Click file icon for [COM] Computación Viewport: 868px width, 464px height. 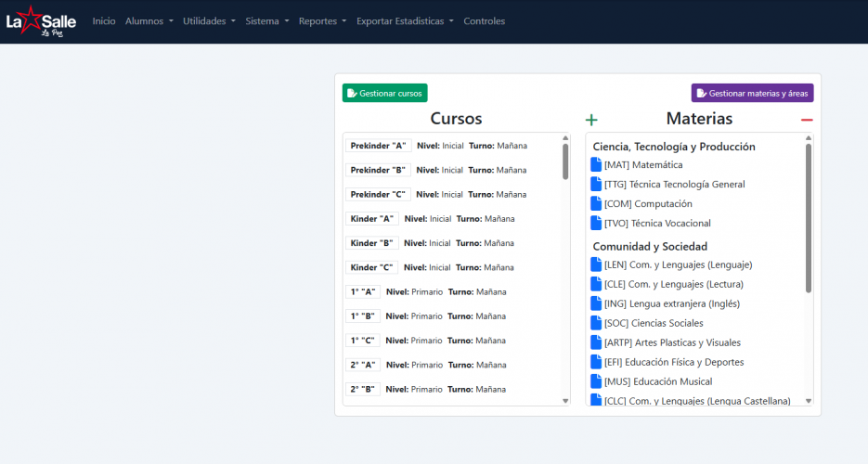596,203
